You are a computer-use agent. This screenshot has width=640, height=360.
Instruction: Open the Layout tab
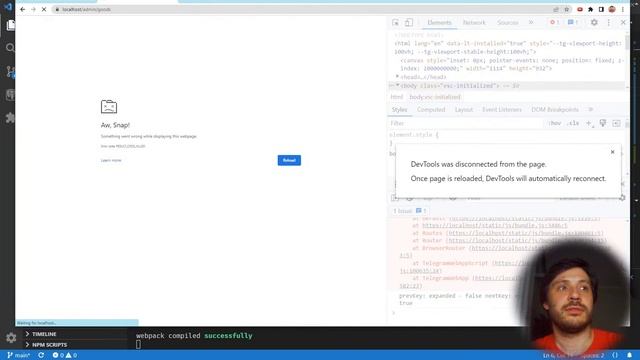pyautogui.click(x=463, y=109)
